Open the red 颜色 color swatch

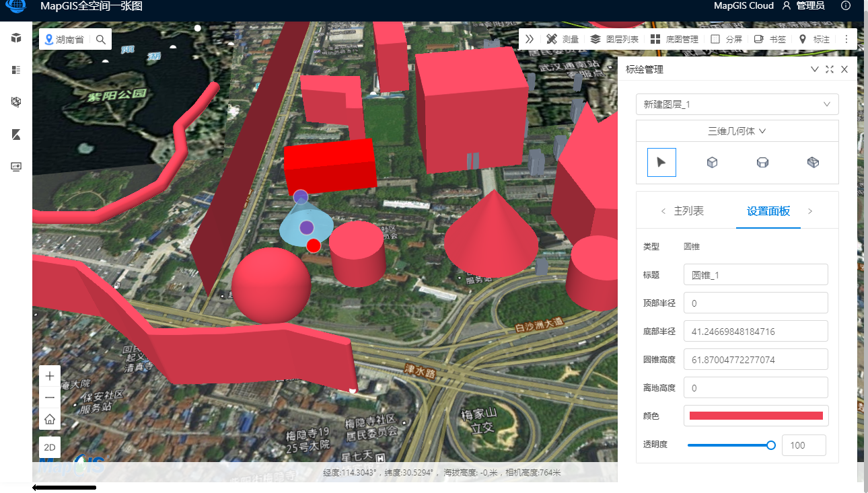(756, 416)
